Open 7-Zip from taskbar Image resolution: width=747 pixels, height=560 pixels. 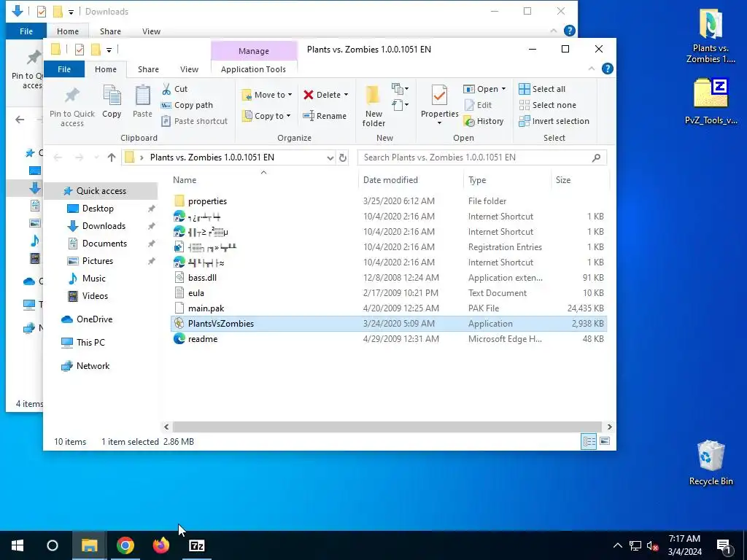click(x=197, y=545)
